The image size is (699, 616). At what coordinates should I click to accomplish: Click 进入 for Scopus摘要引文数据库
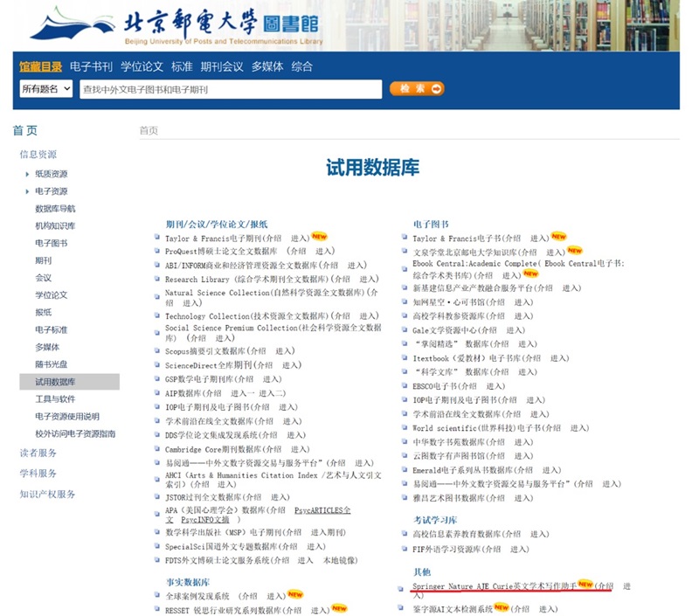click(283, 351)
